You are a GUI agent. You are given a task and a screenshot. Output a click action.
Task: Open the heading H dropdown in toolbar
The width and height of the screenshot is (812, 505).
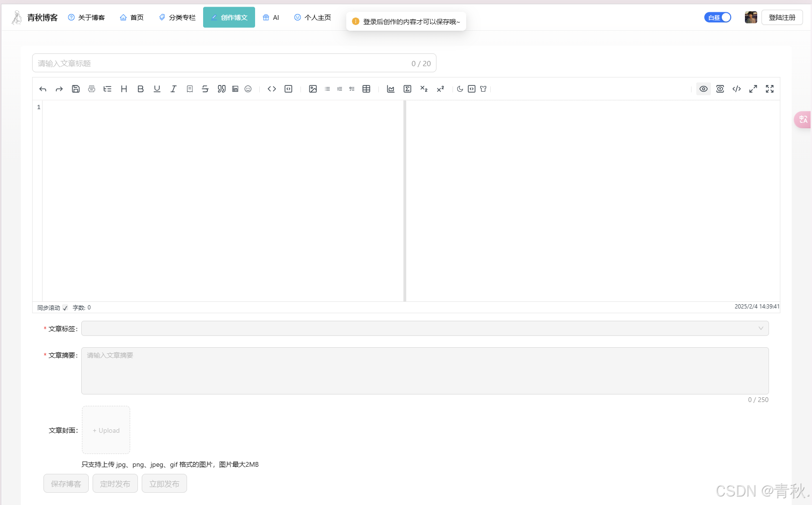[x=124, y=89]
